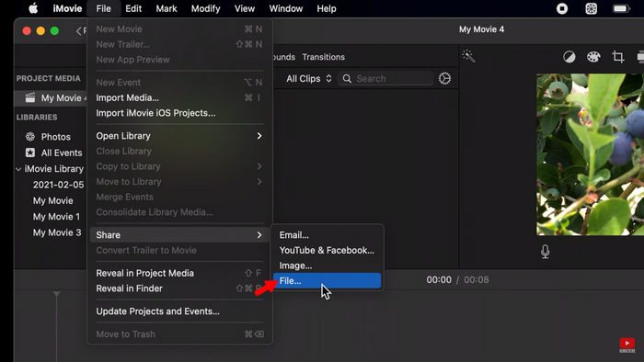This screenshot has width=644, height=362.
Task: Select My Movie 1 in library
Action: click(x=57, y=217)
